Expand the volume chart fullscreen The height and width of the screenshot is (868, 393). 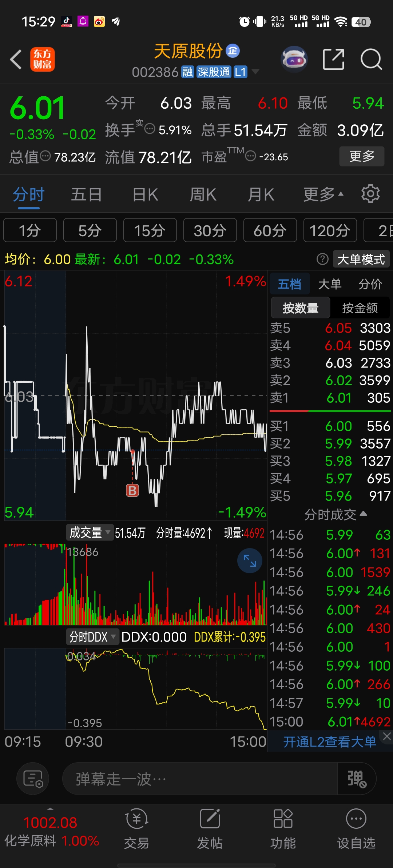250,560
